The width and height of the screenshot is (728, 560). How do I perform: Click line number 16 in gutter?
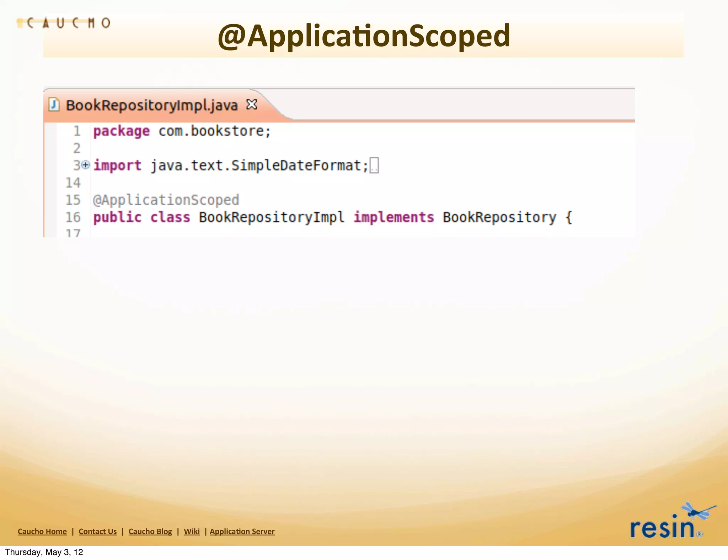73,217
